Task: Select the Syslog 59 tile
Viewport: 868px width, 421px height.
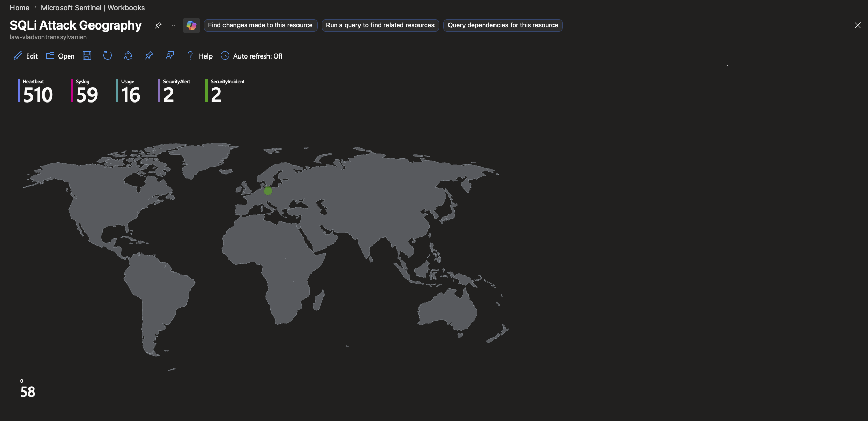Action: click(85, 91)
